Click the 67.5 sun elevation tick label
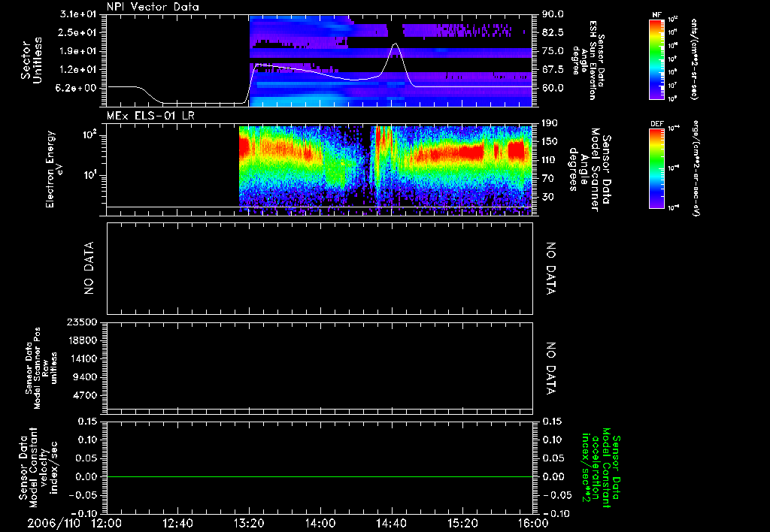Image resolution: width=770 pixels, height=532 pixels. click(553, 70)
